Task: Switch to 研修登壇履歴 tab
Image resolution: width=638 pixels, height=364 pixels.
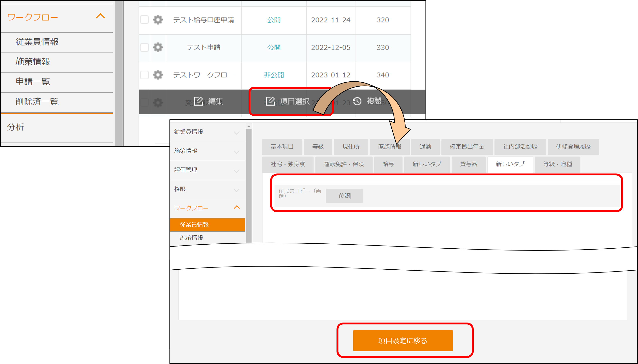Action: click(573, 147)
